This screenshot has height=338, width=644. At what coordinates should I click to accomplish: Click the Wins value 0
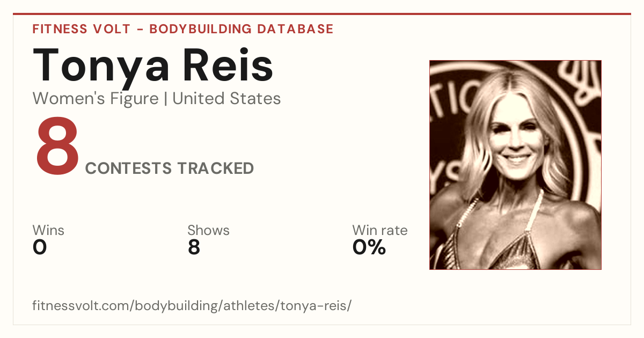(40, 247)
